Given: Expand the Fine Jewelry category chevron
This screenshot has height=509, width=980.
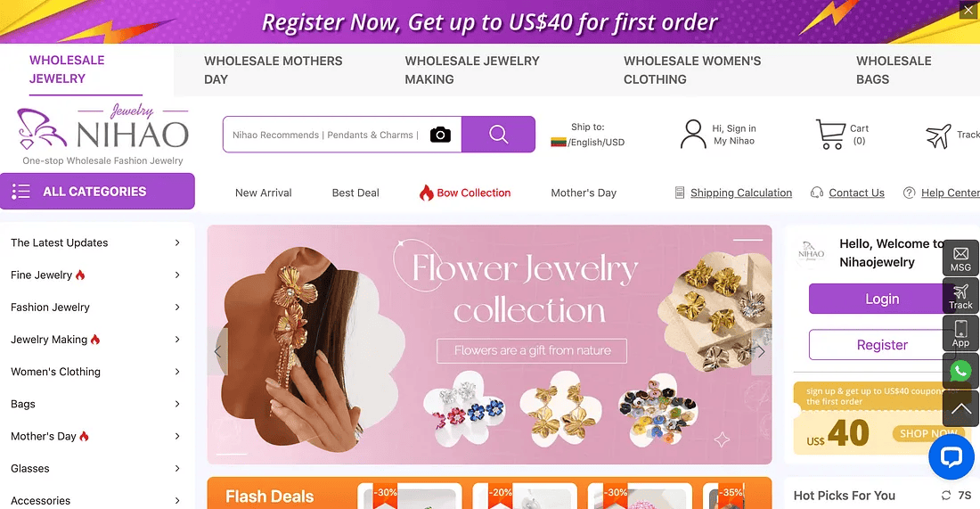Looking at the screenshot, I should tap(177, 275).
